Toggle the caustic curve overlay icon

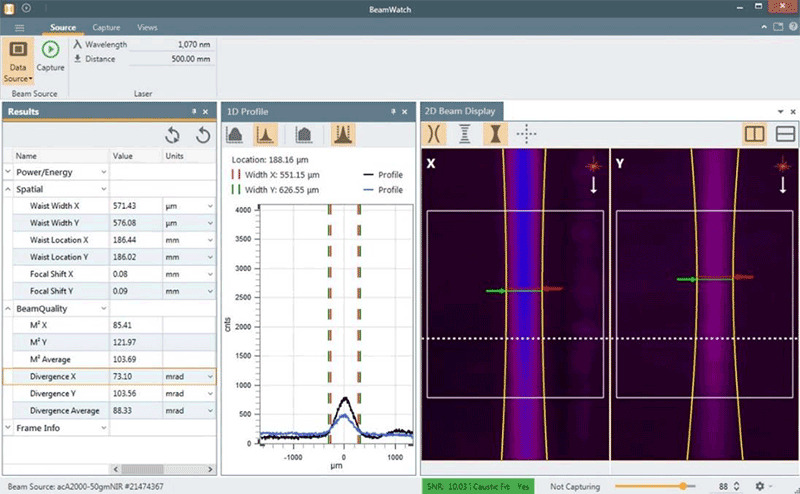(x=435, y=133)
